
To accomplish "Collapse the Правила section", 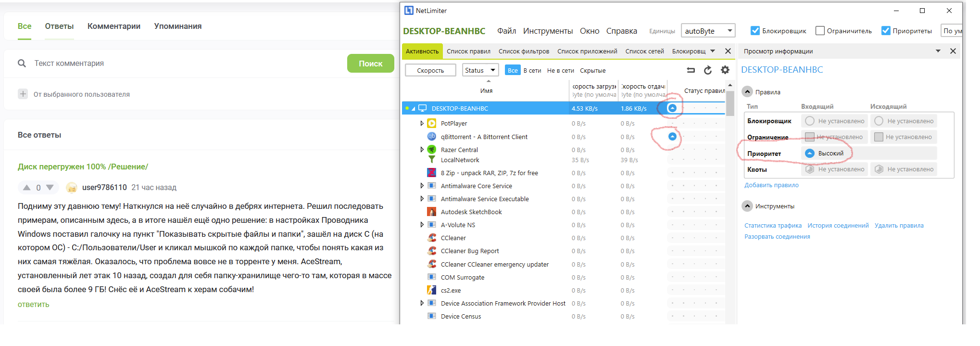I will point(747,92).
